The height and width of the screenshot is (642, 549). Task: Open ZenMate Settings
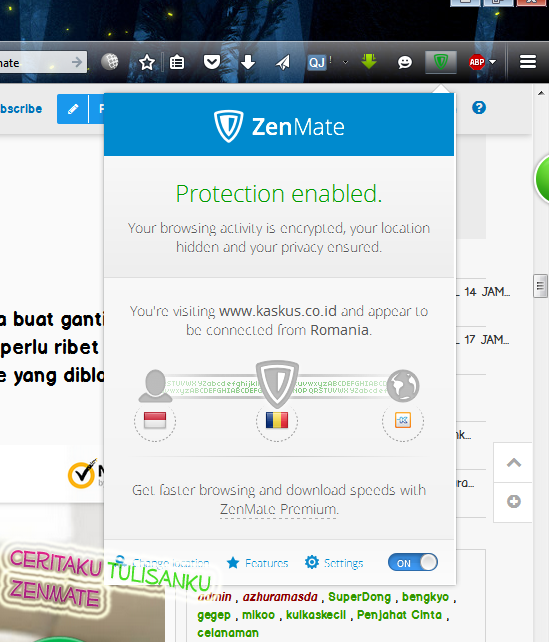tap(334, 563)
